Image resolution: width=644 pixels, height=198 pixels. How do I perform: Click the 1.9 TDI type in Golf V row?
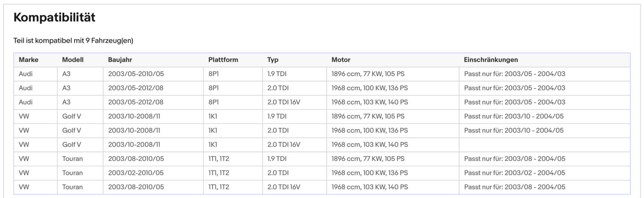coord(277,116)
